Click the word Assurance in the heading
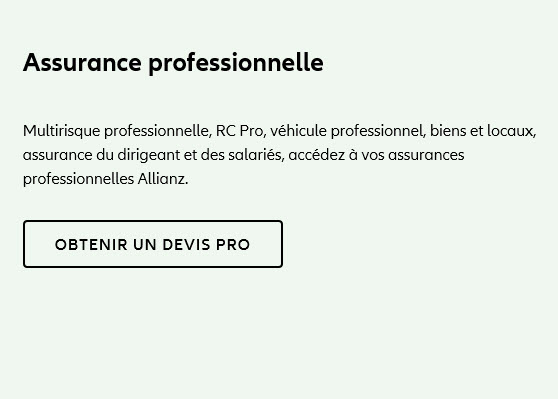Image resolution: width=558 pixels, height=399 pixels. [x=82, y=63]
